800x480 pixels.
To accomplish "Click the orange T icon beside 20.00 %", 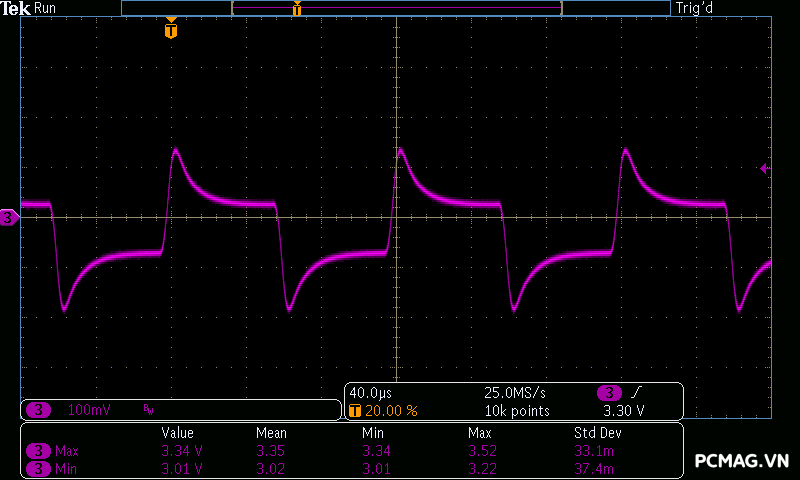I will click(354, 411).
